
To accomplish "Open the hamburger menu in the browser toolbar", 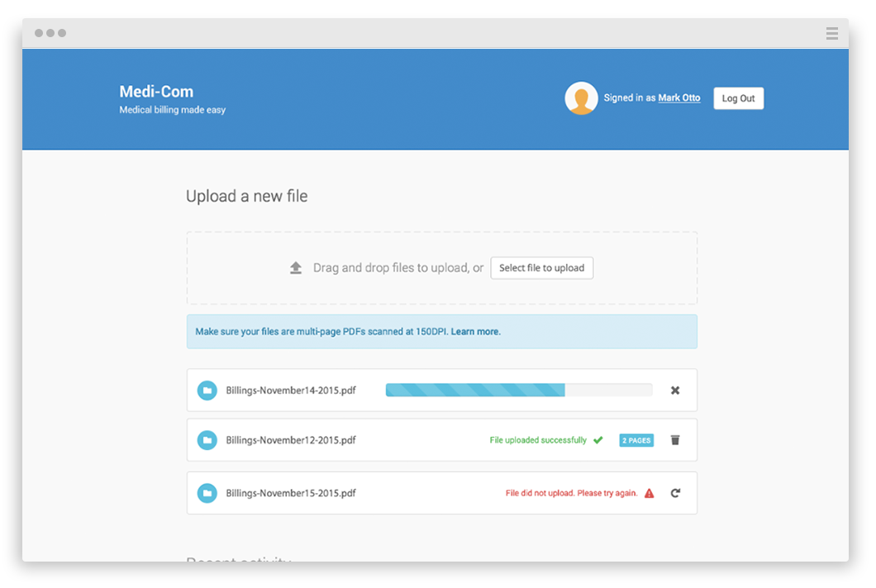I will (832, 33).
